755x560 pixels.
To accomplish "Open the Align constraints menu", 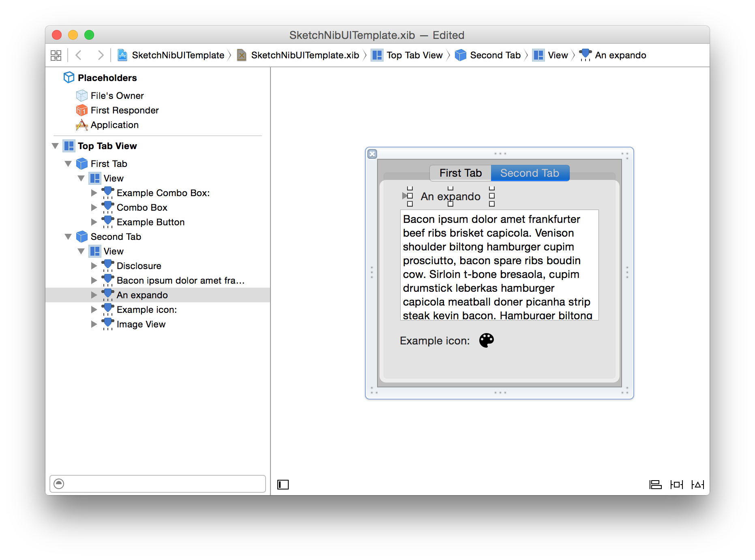I will 655,485.
